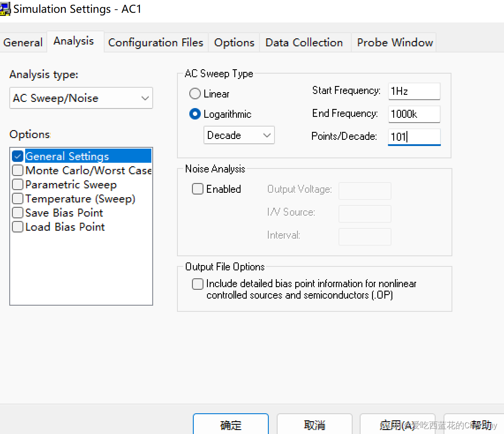
Task: Click the Start Frequency input field
Action: tap(414, 91)
